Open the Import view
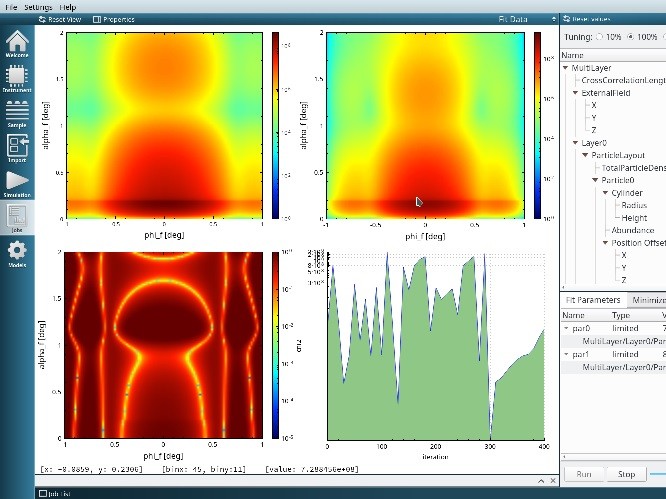This screenshot has height=499, width=666. pyautogui.click(x=16, y=149)
